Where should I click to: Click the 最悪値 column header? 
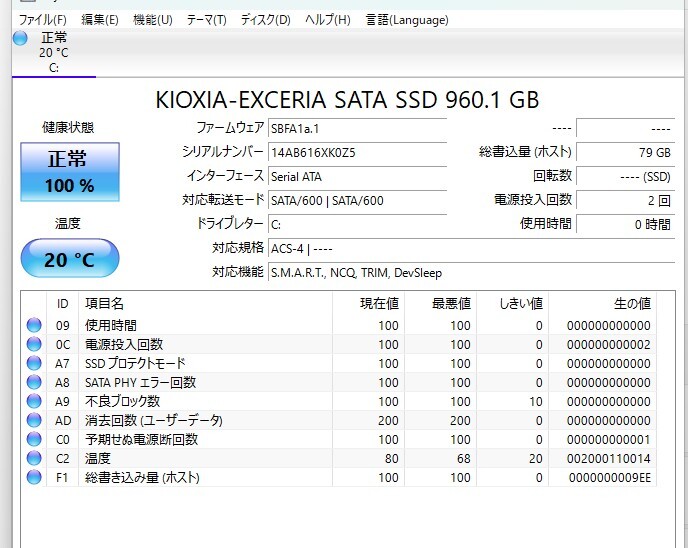[x=441, y=303]
